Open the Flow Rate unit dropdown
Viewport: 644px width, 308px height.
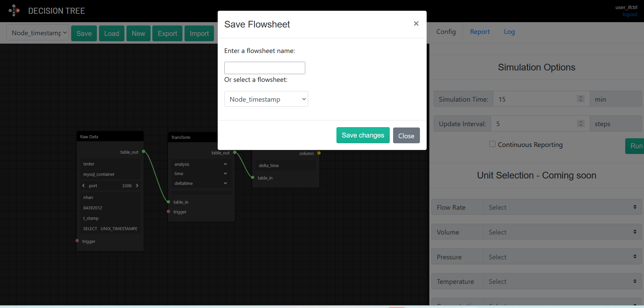click(562, 207)
